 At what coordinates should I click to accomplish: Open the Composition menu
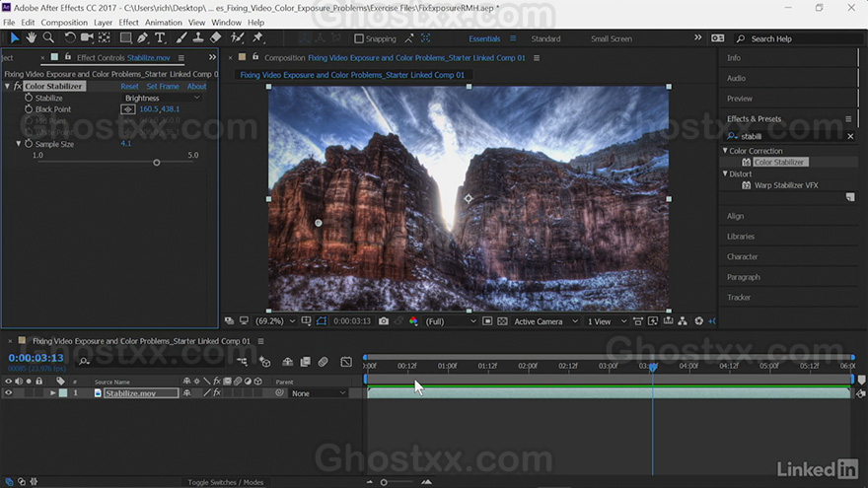[64, 23]
